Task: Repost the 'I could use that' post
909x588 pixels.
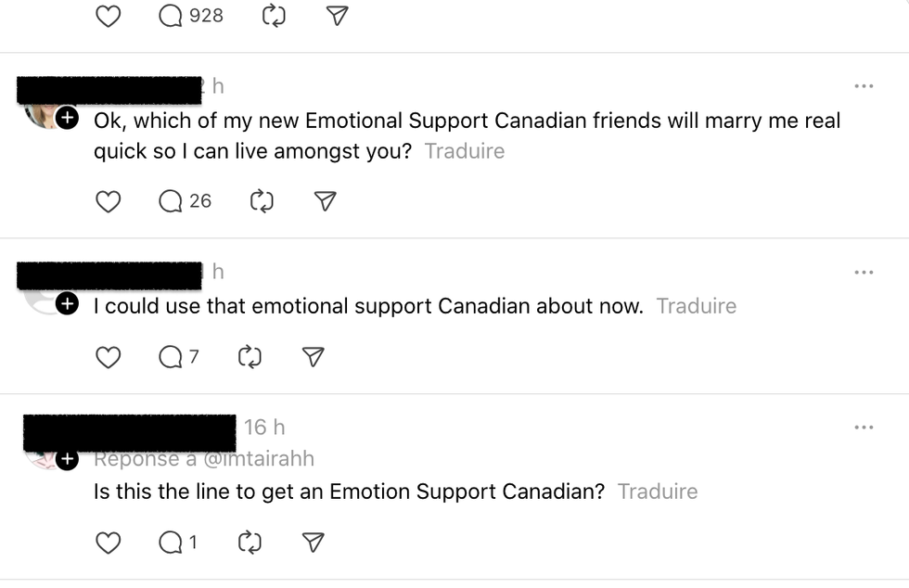Action: pyautogui.click(x=250, y=357)
